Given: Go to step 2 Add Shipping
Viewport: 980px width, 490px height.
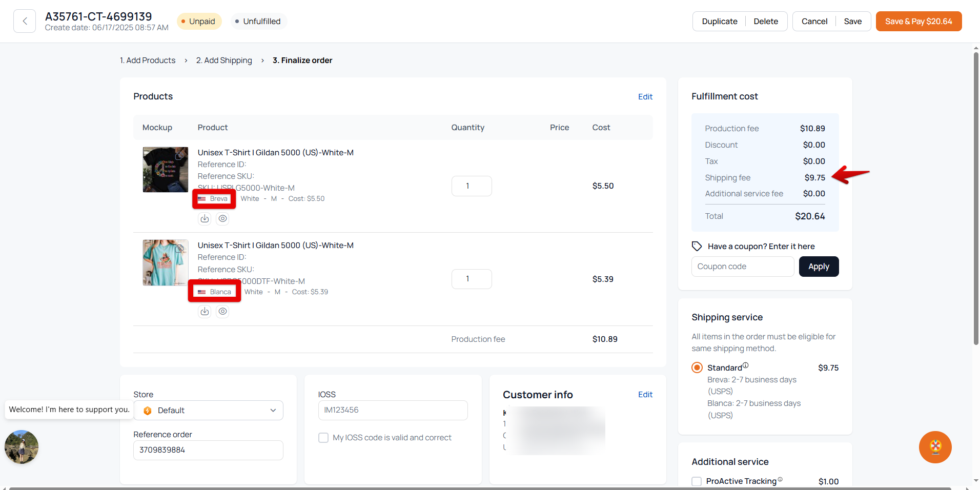Looking at the screenshot, I should (x=224, y=60).
